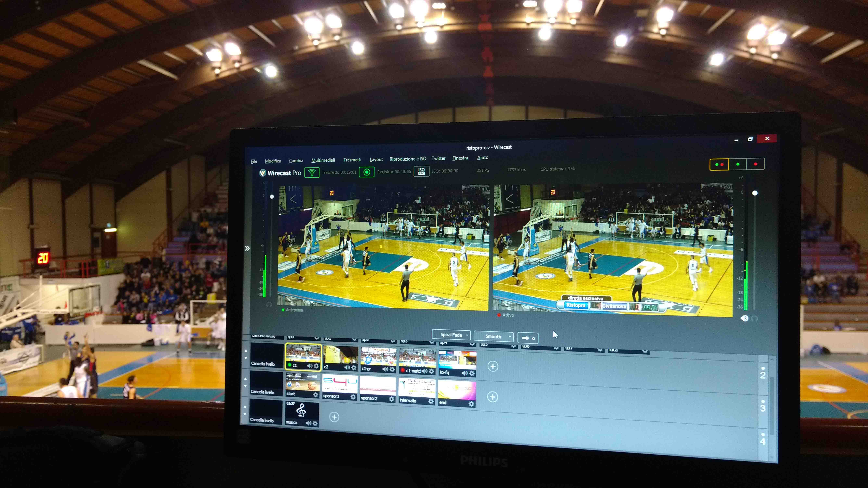The image size is (868, 488).
Task: Move start layer up arrow
Action: 245,379
